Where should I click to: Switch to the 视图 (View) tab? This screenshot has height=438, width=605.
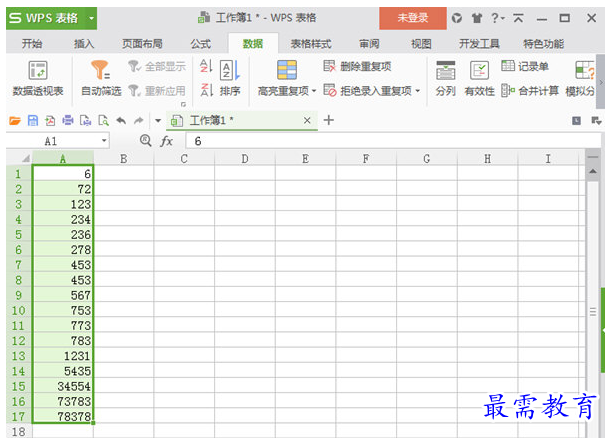[x=421, y=44]
